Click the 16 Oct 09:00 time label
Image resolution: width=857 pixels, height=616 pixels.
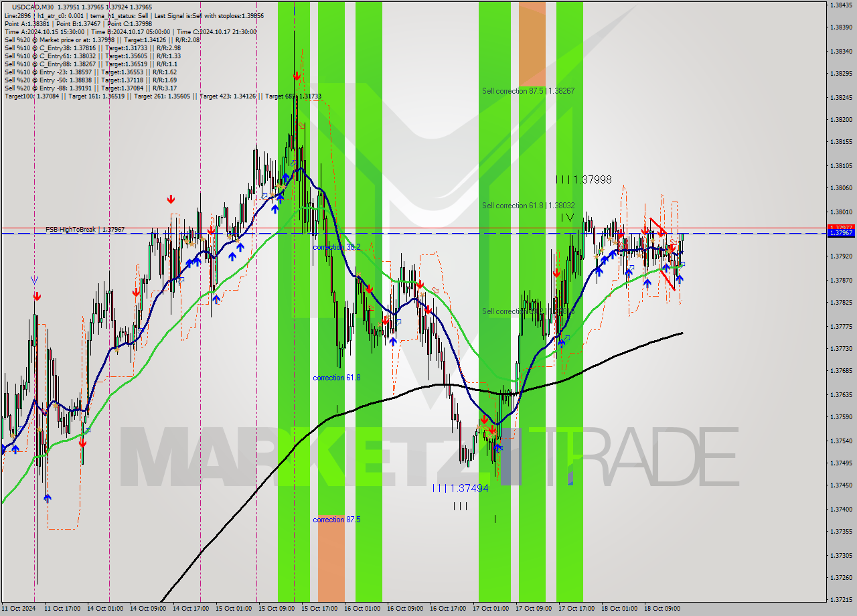pos(406,609)
